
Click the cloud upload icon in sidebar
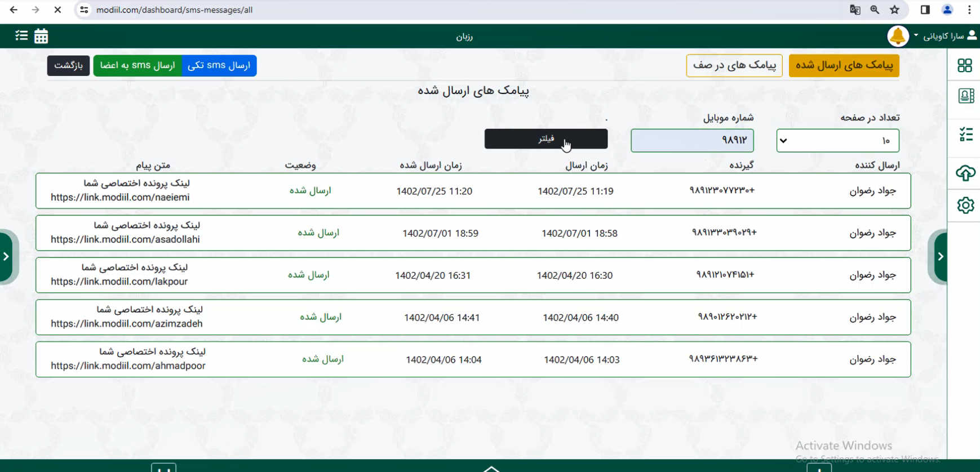(965, 173)
